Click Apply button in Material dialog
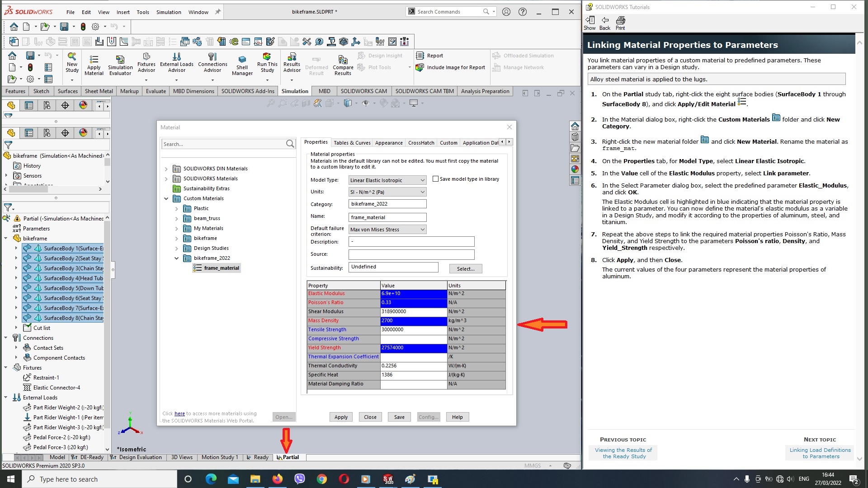This screenshot has width=868, height=488. tap(341, 417)
